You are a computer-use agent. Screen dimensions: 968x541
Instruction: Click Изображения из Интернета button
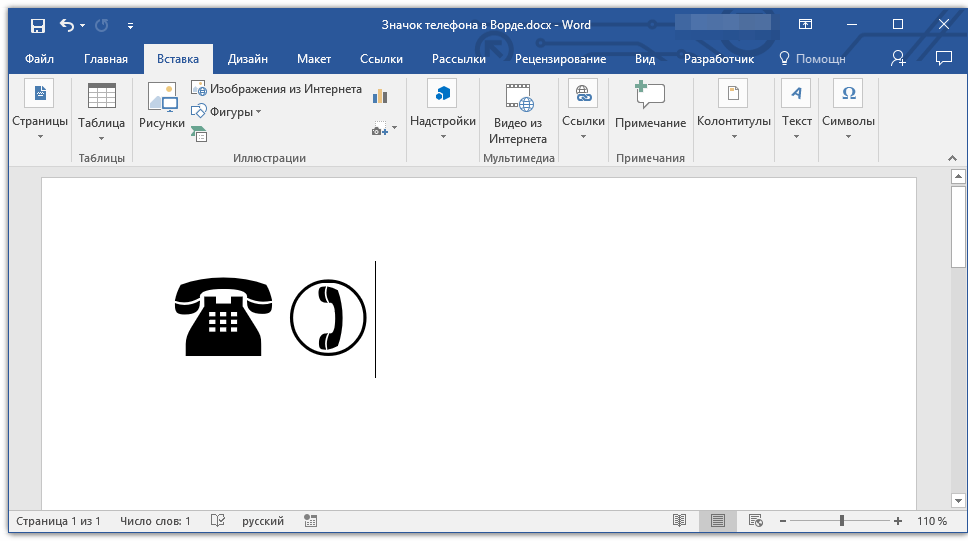(277, 89)
